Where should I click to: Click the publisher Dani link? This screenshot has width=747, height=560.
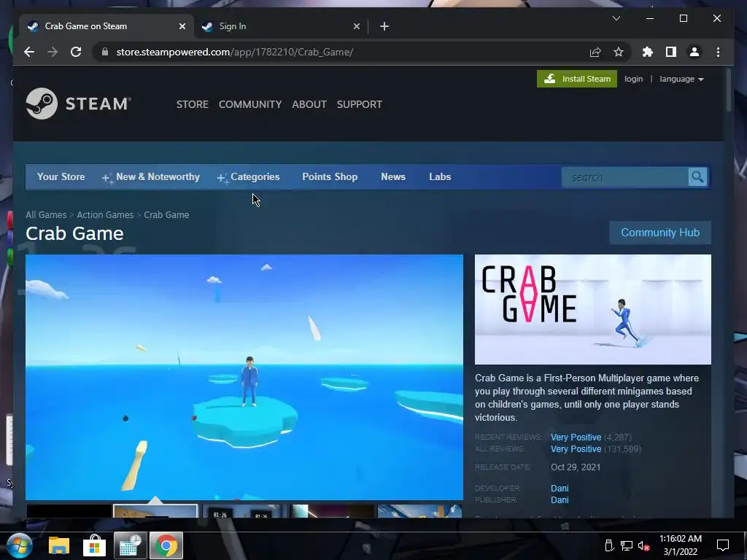560,500
